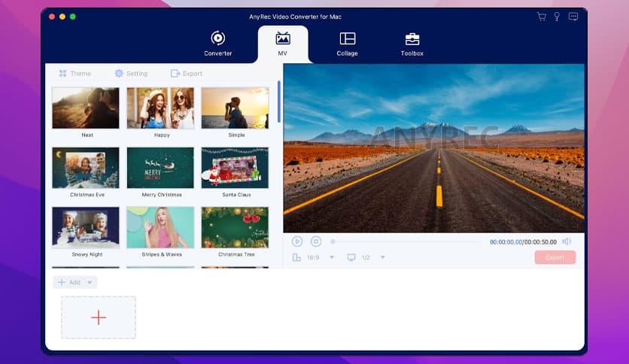Click the Toolbox briefcase icon
The image size is (629, 364).
coord(412,39)
